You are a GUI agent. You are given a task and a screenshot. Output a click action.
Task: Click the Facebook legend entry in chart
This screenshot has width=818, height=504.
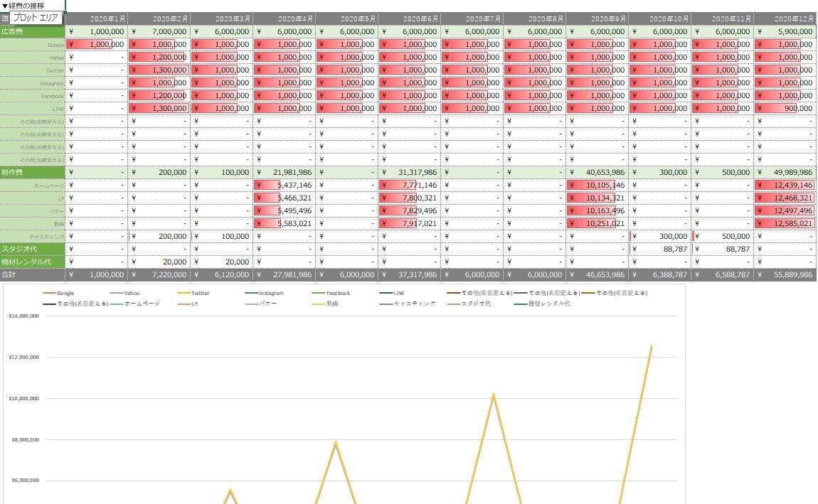pyautogui.click(x=331, y=294)
